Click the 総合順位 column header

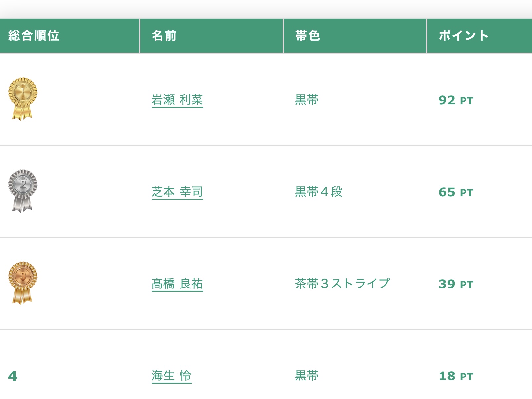coord(34,36)
